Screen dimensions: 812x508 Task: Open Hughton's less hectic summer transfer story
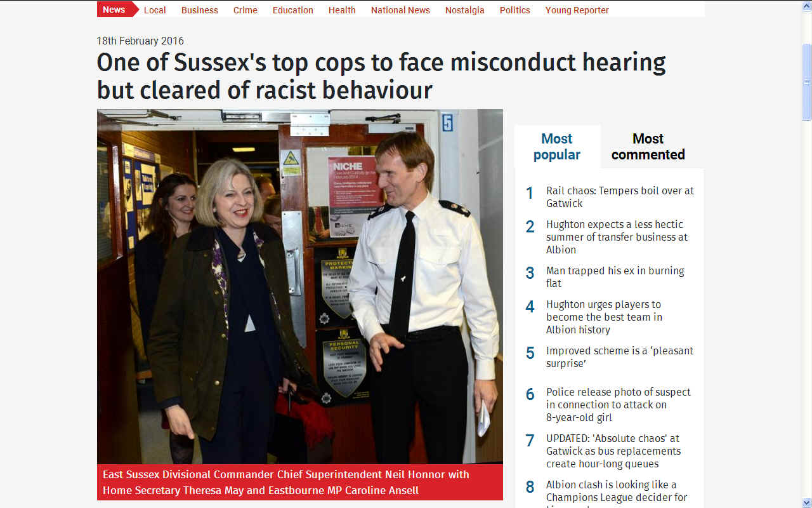pos(617,237)
